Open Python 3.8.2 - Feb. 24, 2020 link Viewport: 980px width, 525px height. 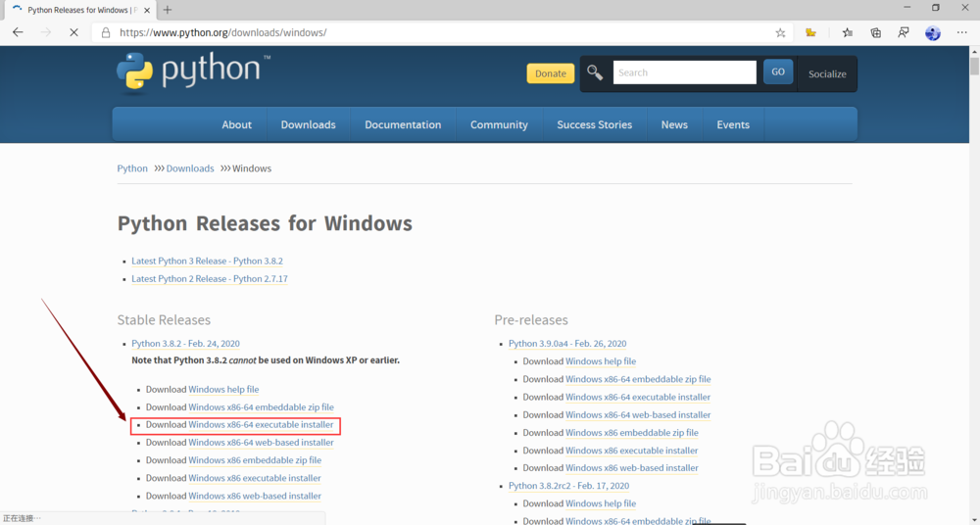pos(185,343)
